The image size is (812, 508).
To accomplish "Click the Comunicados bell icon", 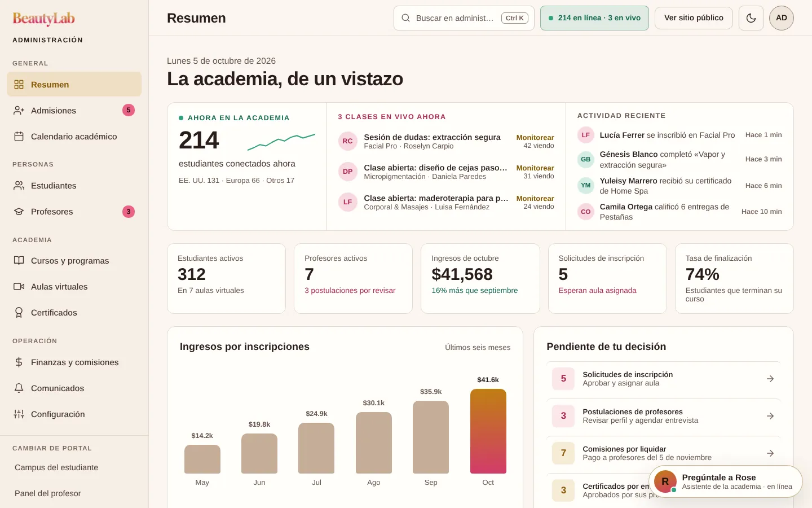I will click(x=19, y=388).
